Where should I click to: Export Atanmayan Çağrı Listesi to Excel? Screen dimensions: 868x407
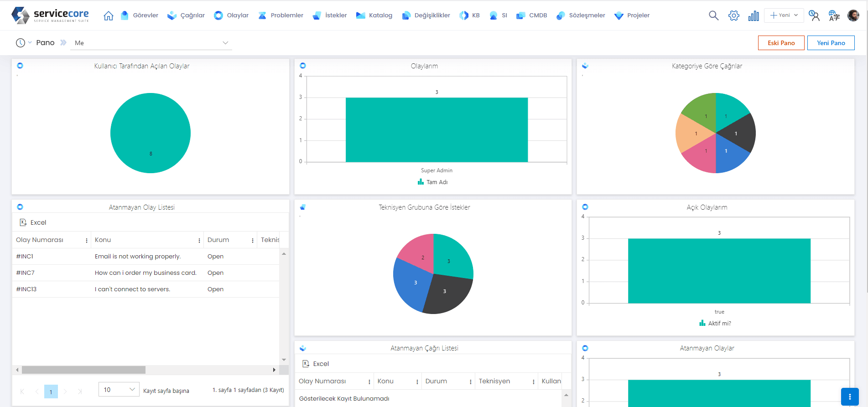click(x=316, y=364)
